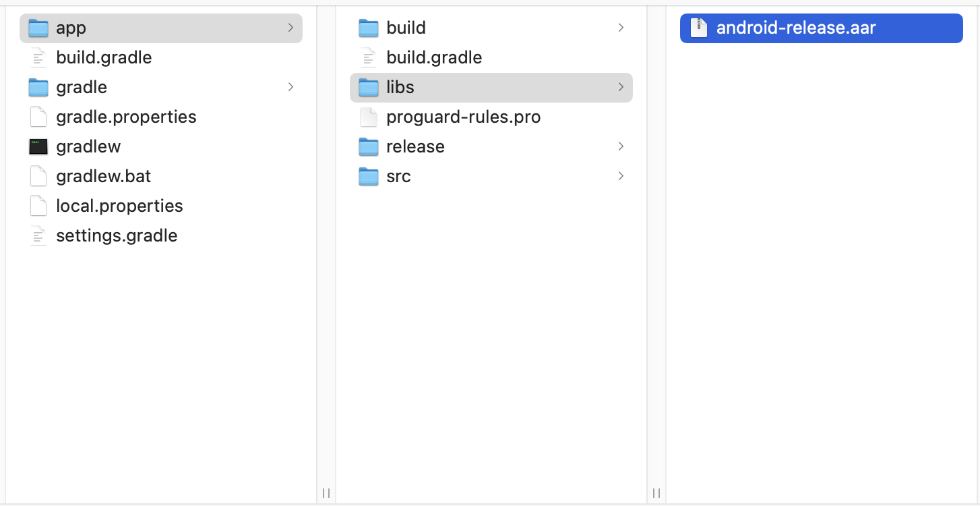
Task: Expand the release folder chevron
Action: pos(621,146)
